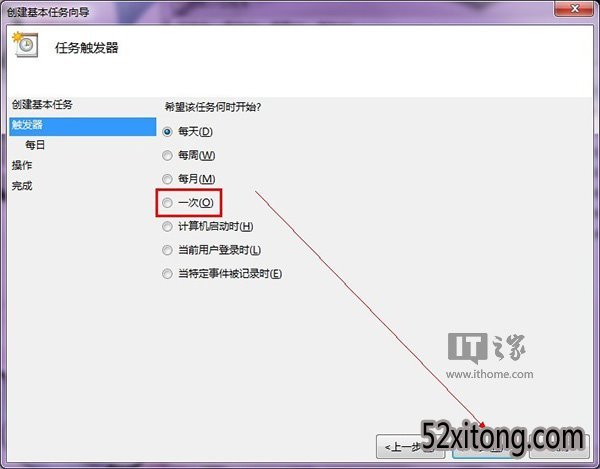Jump to the 完成 step
The width and height of the screenshot is (600, 469).
click(22, 186)
